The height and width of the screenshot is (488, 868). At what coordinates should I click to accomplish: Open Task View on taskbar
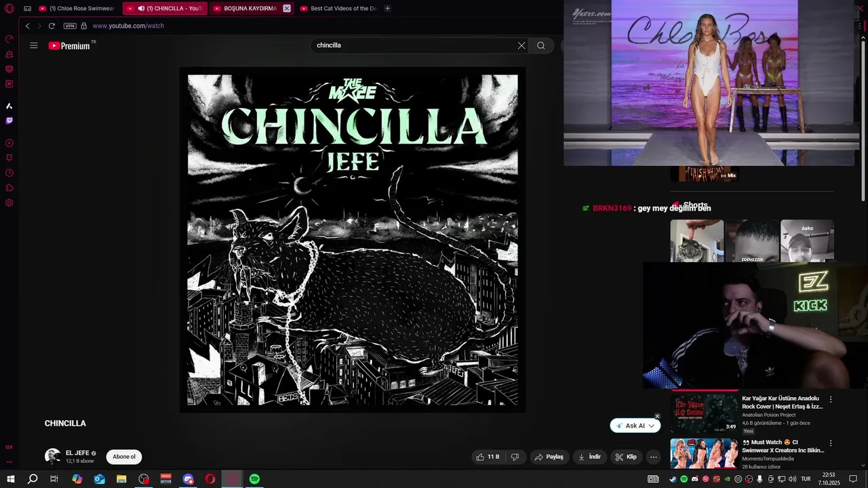click(x=54, y=479)
